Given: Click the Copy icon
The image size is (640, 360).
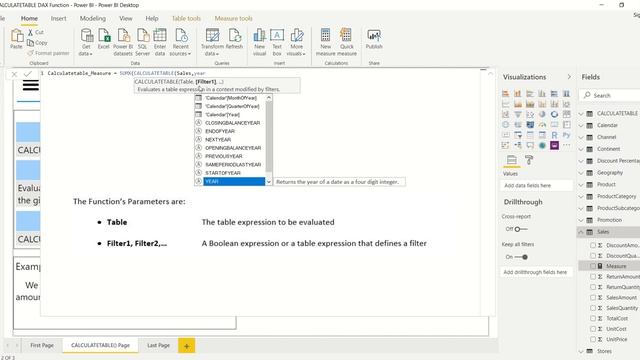Looking at the screenshot, I should tap(31, 43).
